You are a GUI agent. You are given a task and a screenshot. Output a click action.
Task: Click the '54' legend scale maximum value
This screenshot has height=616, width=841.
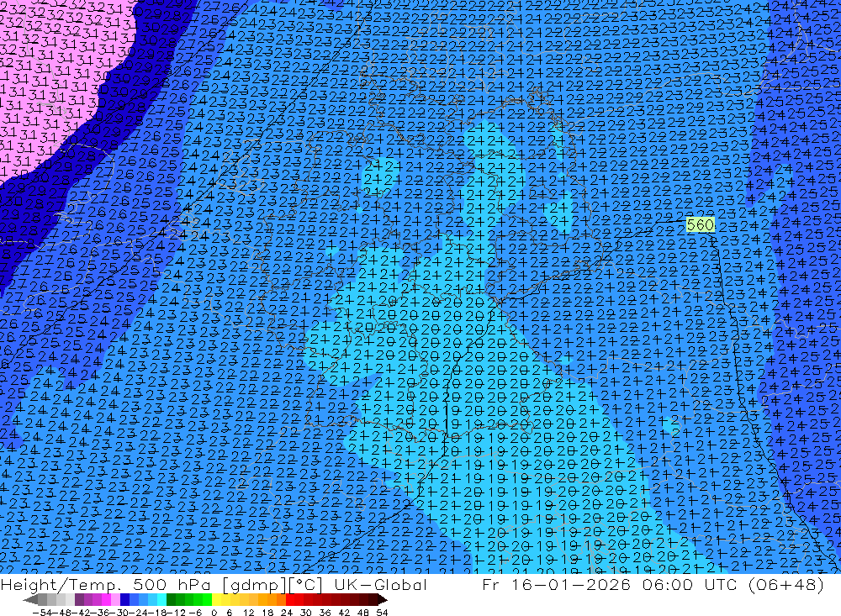point(382,613)
